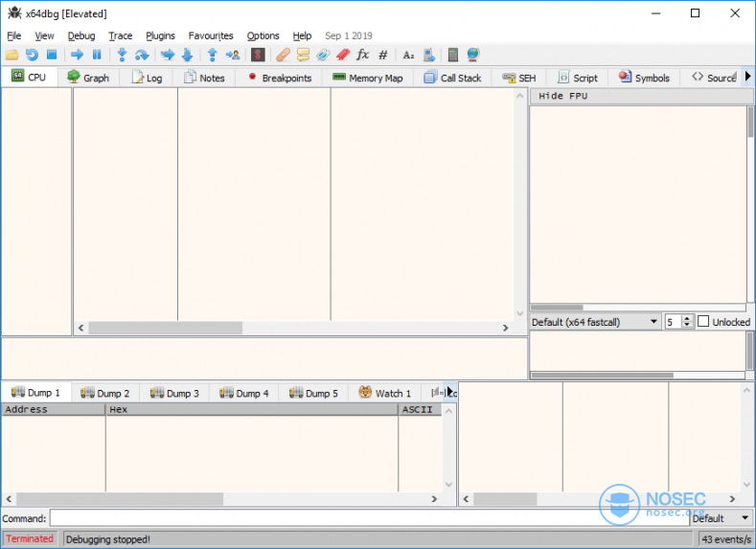The width and height of the screenshot is (756, 549).
Task: Switch to the CPU tab
Action: coord(29,77)
